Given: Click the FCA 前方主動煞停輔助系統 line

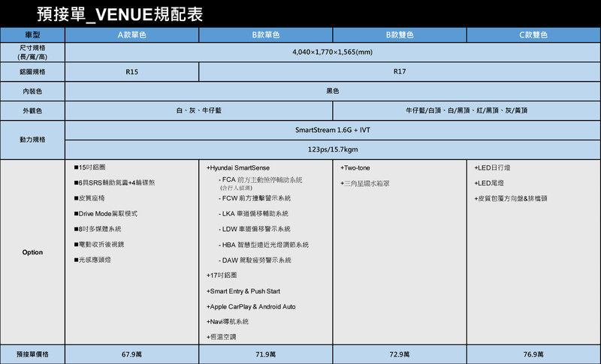Looking at the screenshot, I should [260, 180].
